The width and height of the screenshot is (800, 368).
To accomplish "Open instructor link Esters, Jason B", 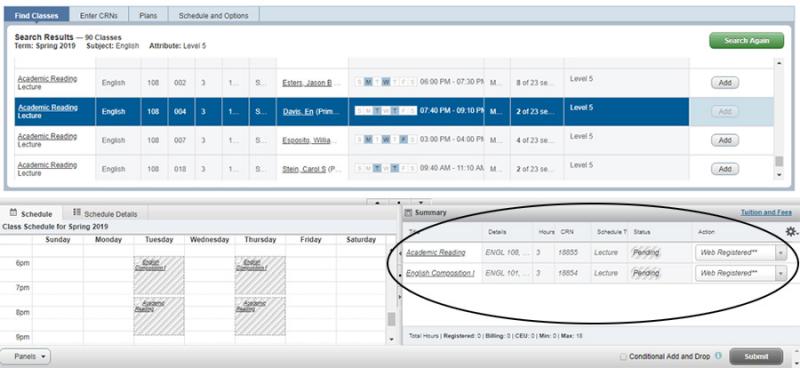I will click(x=307, y=83).
